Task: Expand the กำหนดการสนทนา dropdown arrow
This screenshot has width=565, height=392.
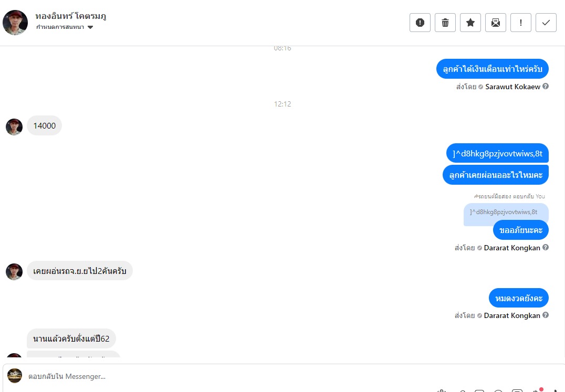Action: click(90, 27)
